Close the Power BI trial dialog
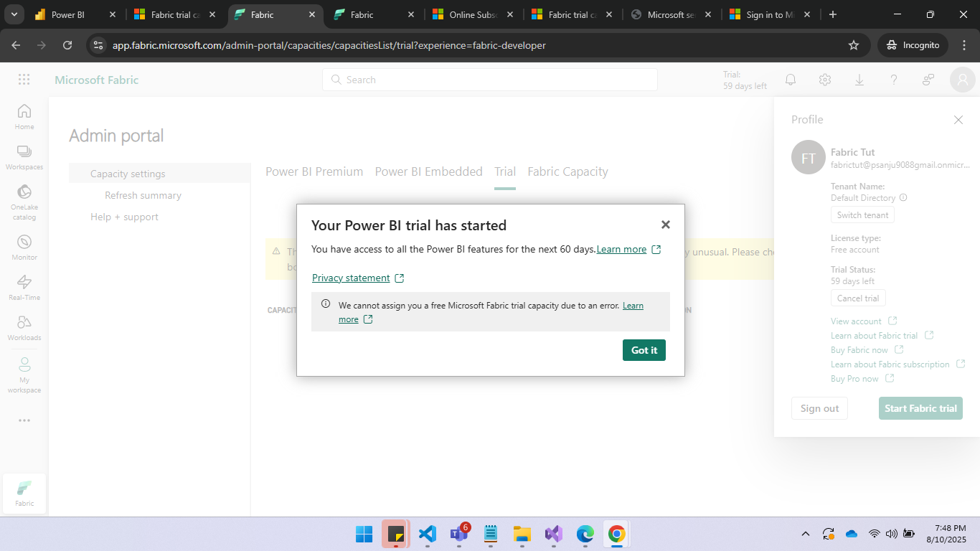Image resolution: width=980 pixels, height=551 pixels. (665, 225)
